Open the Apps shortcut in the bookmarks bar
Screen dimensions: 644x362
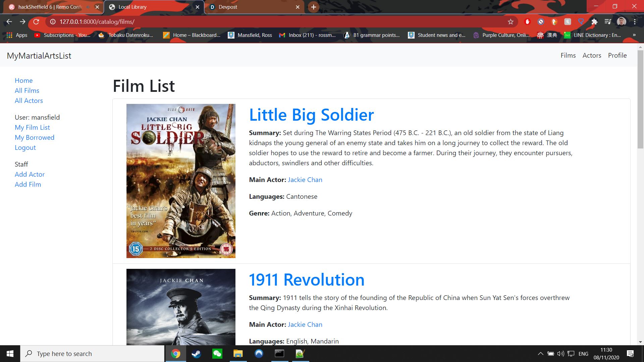17,35
